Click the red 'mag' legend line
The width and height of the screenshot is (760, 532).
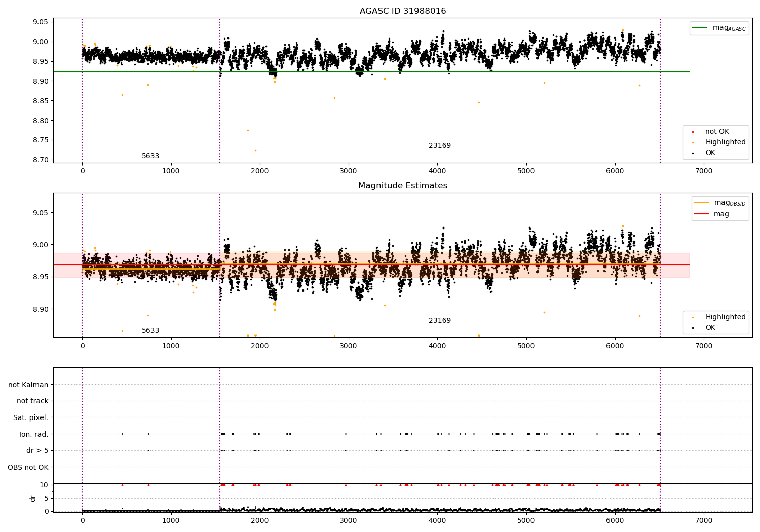(x=702, y=214)
